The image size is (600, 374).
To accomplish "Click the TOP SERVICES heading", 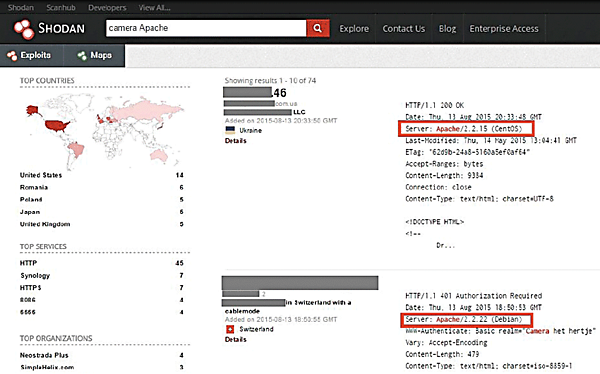I will click(43, 247).
